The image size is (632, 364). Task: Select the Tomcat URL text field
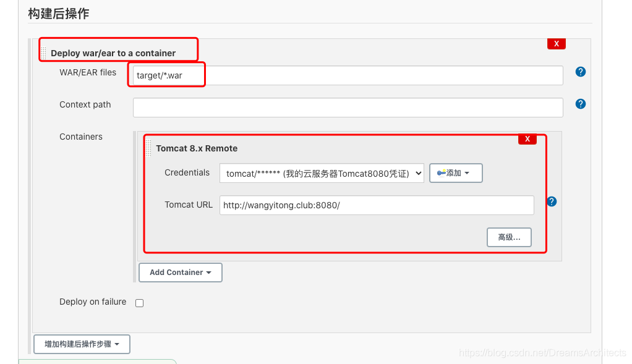[x=376, y=205]
